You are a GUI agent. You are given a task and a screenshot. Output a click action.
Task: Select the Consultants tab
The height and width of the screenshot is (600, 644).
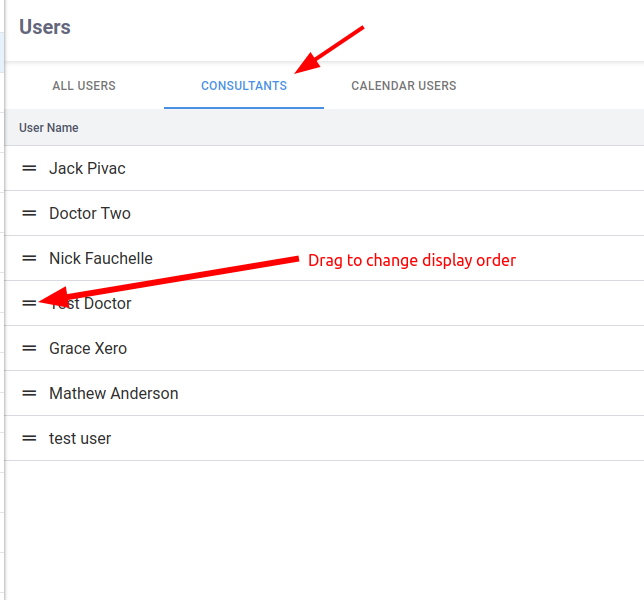coord(244,86)
